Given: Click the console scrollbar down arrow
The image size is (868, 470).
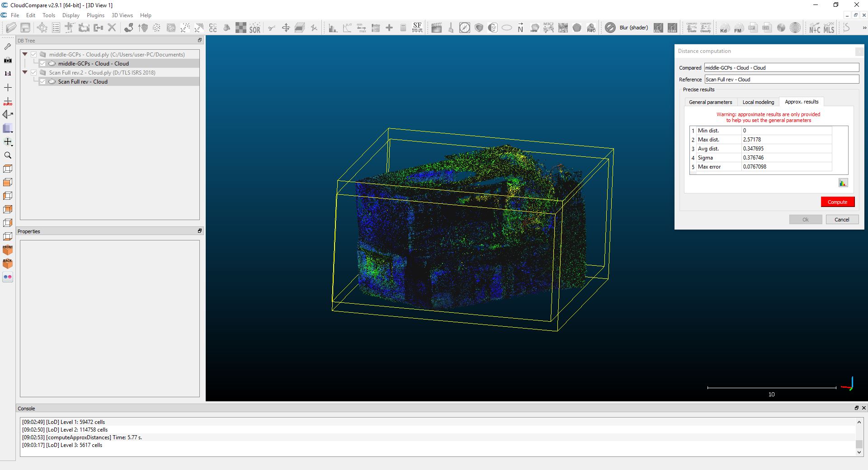Looking at the screenshot, I should coord(859,452).
